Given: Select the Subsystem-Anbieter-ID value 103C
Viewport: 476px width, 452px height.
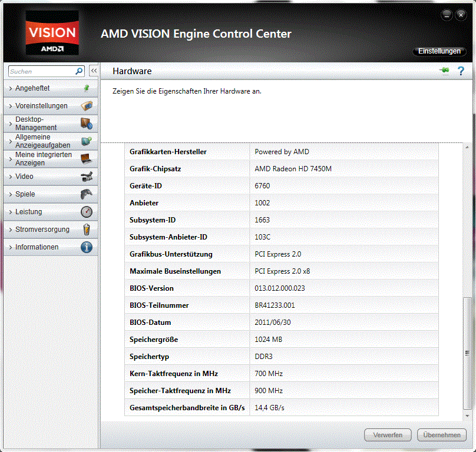Looking at the screenshot, I should [x=262, y=237].
